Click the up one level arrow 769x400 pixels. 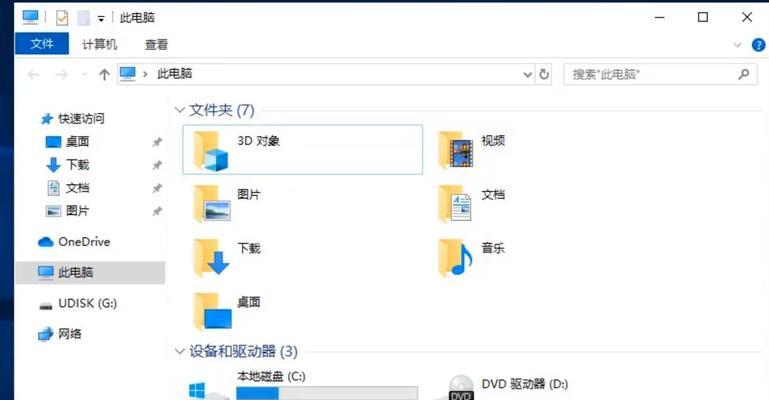pos(104,75)
